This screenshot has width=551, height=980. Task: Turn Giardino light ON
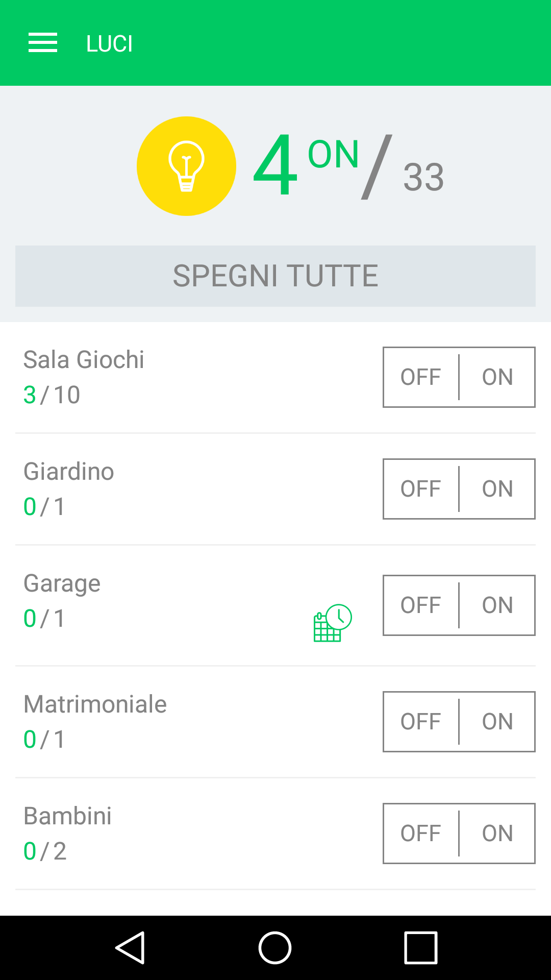point(497,489)
